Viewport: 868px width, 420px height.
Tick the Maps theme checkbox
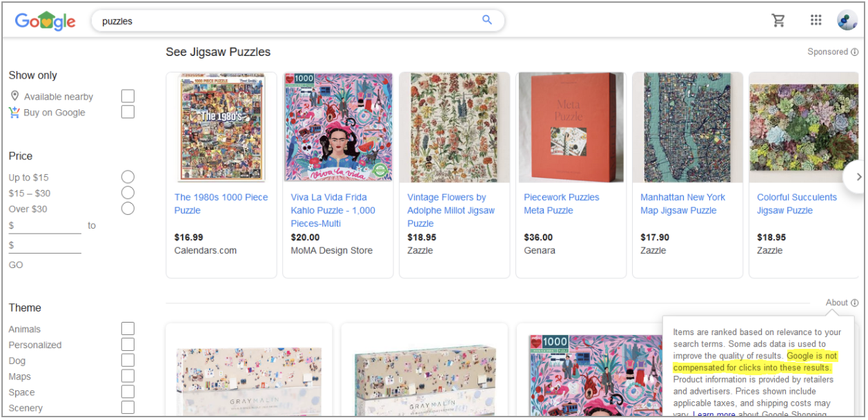pyautogui.click(x=128, y=376)
